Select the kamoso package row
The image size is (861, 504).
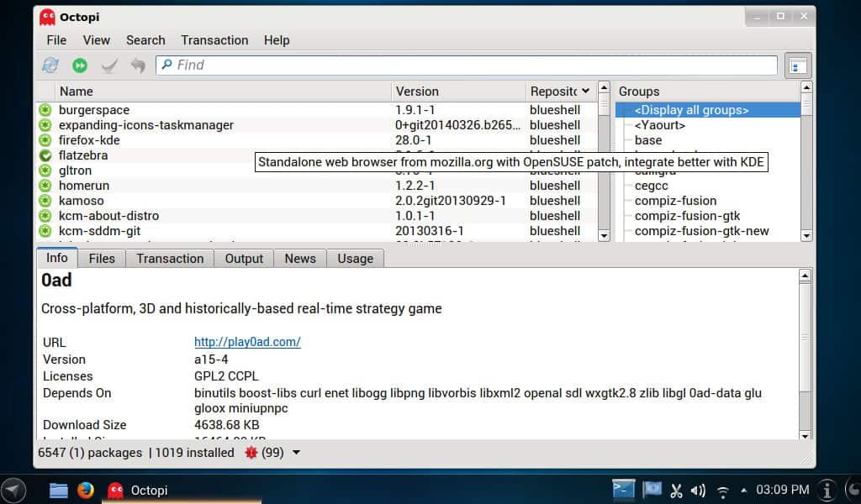click(317, 201)
